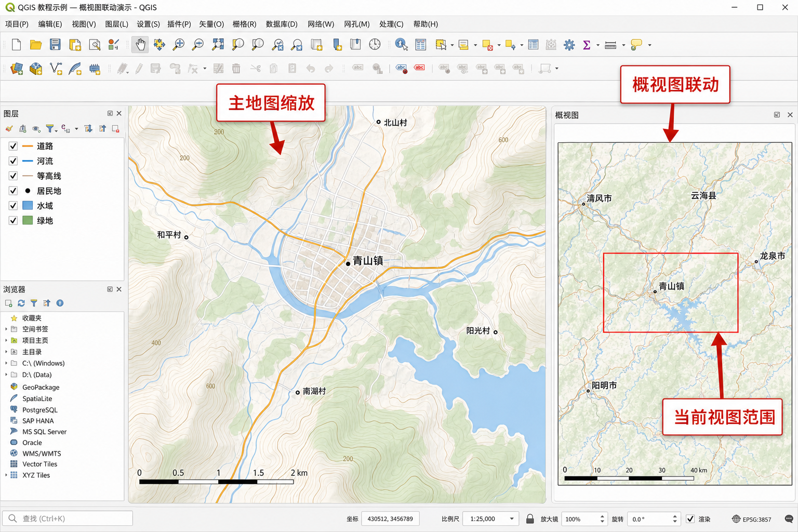The image size is (798, 532).
Task: Click Zoom Full extent icon
Action: coord(218,45)
